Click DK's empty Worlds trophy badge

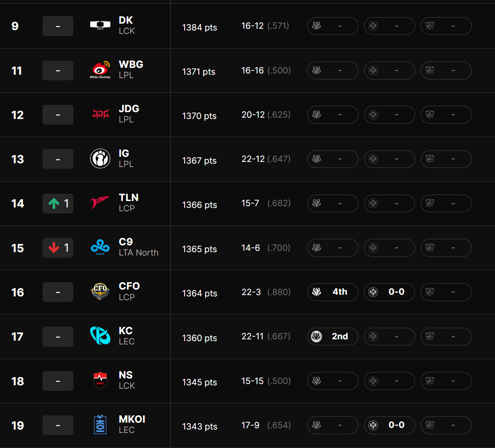click(446, 26)
